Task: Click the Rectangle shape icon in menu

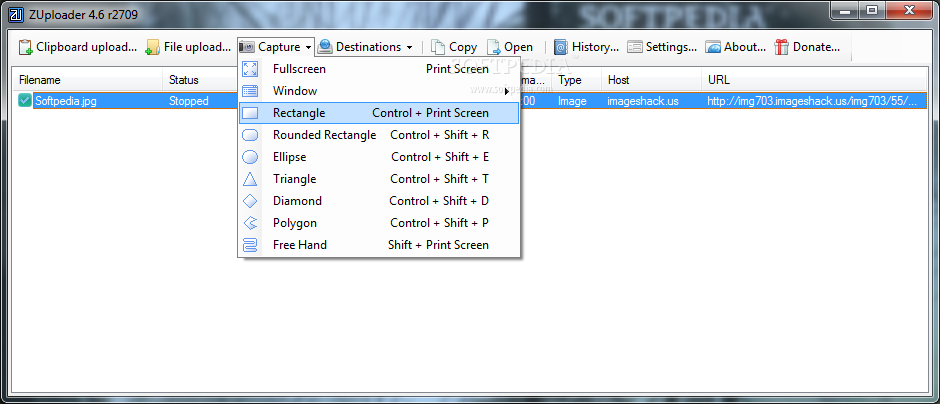Action: [249, 113]
